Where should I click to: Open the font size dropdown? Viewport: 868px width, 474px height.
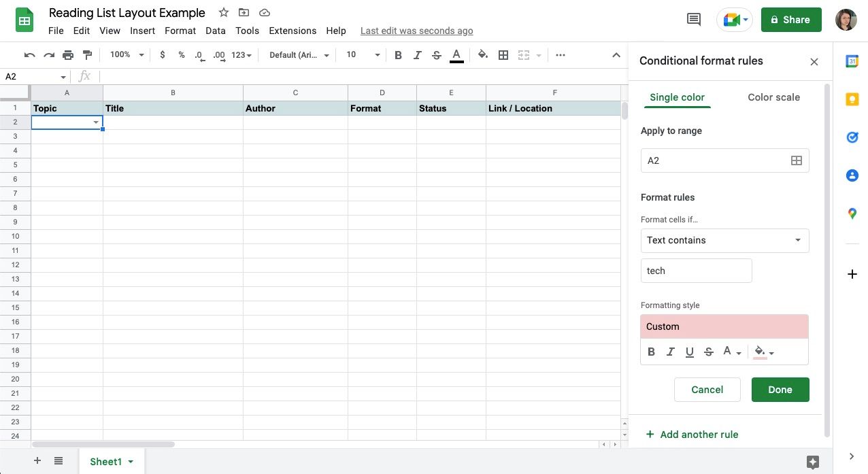coord(363,55)
